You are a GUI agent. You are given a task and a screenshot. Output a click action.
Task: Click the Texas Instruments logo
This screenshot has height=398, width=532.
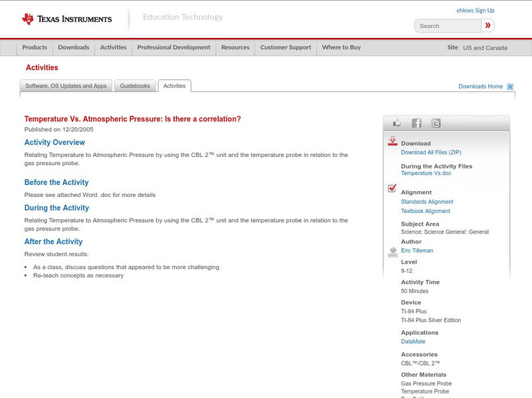point(66,19)
